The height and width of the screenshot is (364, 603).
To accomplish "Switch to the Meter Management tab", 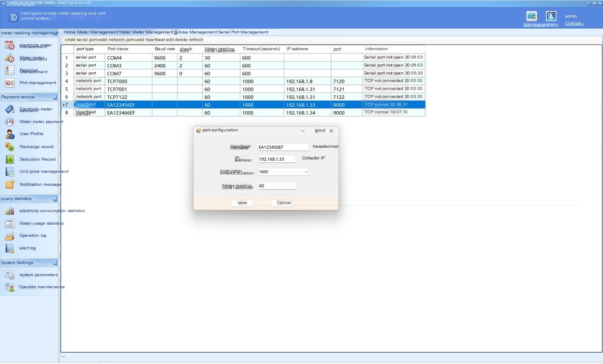I will tap(98, 32).
